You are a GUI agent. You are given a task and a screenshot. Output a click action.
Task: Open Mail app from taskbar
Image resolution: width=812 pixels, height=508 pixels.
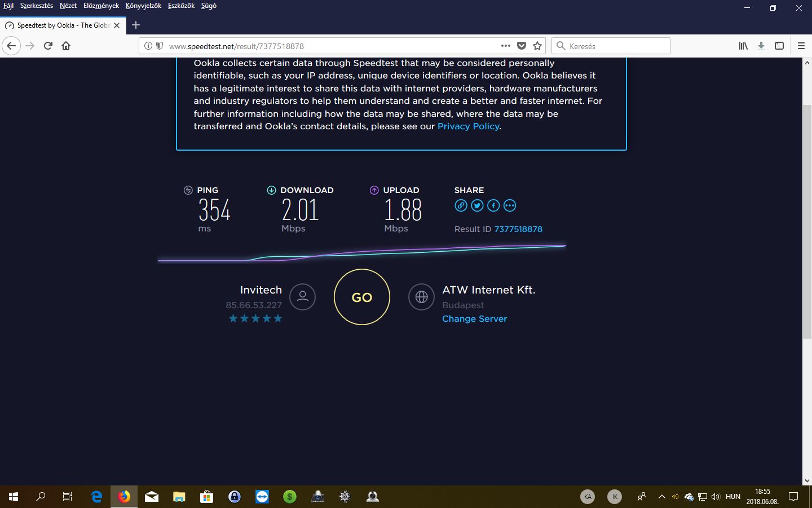[x=152, y=497]
